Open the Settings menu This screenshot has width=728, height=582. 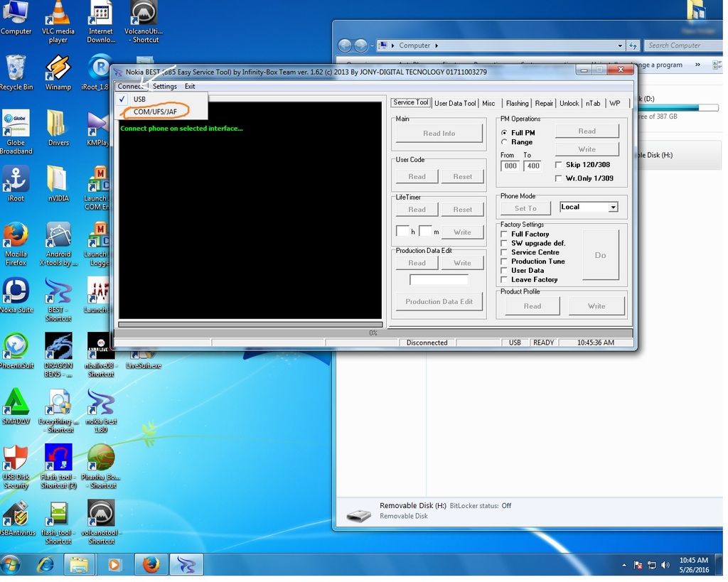(165, 87)
